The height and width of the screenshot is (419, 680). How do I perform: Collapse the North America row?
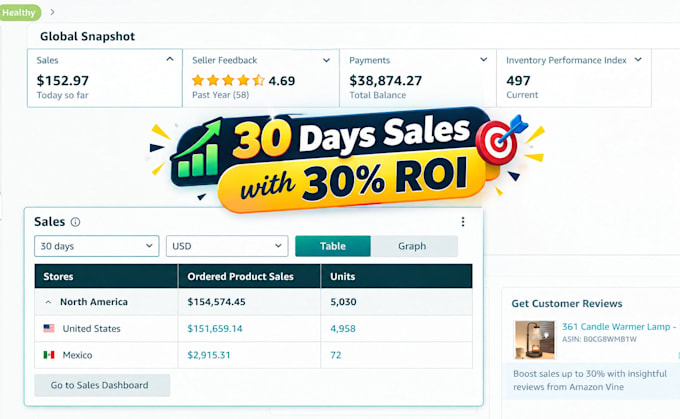(48, 302)
